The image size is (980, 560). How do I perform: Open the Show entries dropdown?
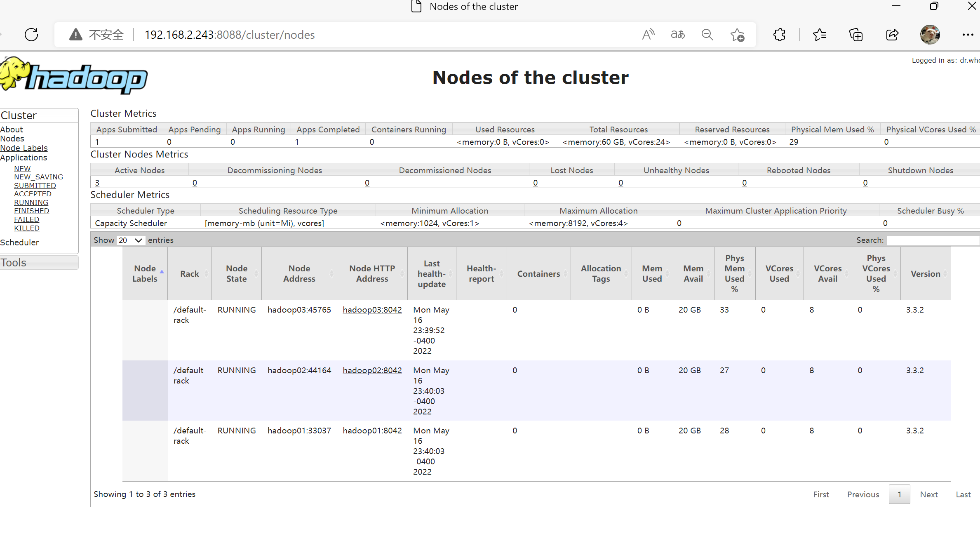(x=130, y=240)
